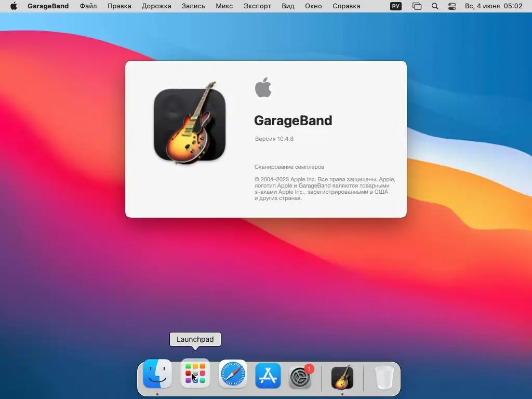Open Launchpad from the Dock
Viewport: 532px width, 399px height.
pyautogui.click(x=195, y=374)
